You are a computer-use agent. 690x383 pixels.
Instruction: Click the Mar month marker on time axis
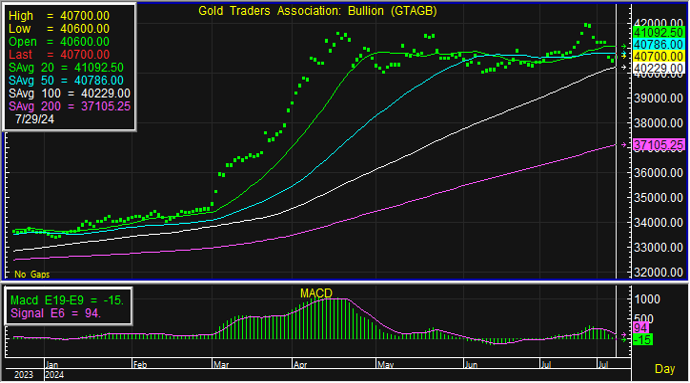[x=221, y=365]
